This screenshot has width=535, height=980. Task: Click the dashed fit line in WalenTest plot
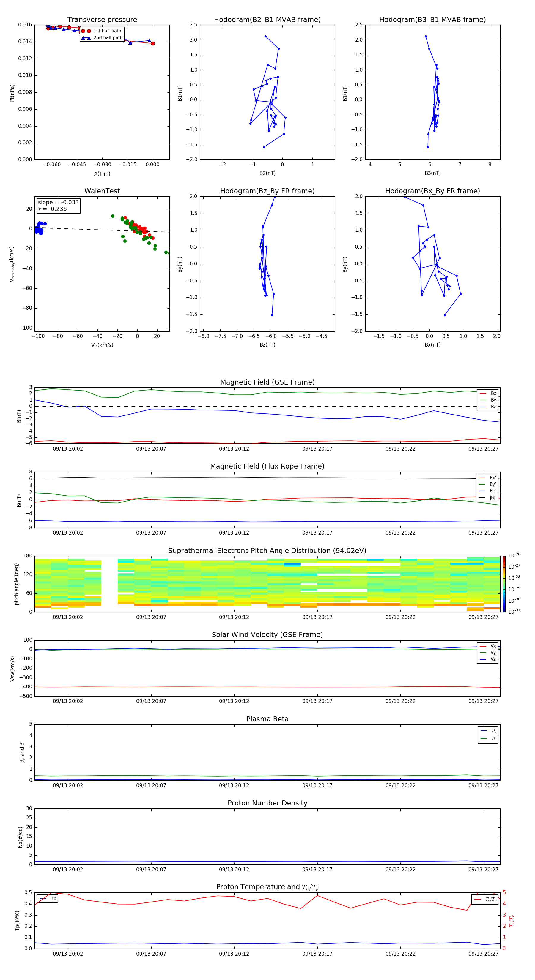click(x=102, y=229)
